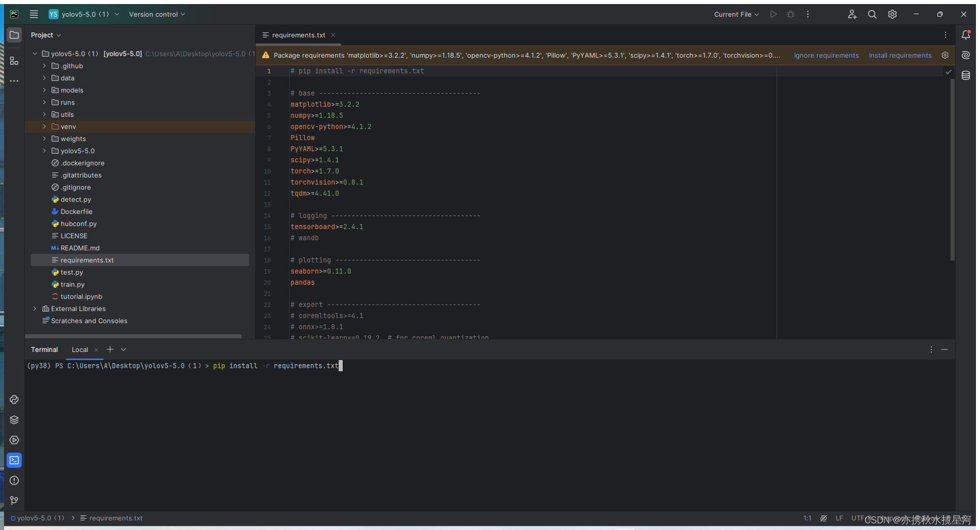The height and width of the screenshot is (530, 980).
Task: Expand the venv folder
Action: [45, 126]
